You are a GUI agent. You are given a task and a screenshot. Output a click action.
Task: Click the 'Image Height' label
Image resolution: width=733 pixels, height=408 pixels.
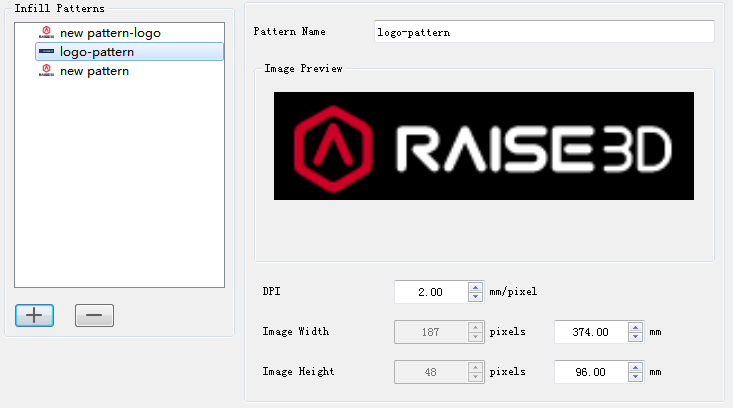[x=298, y=372]
